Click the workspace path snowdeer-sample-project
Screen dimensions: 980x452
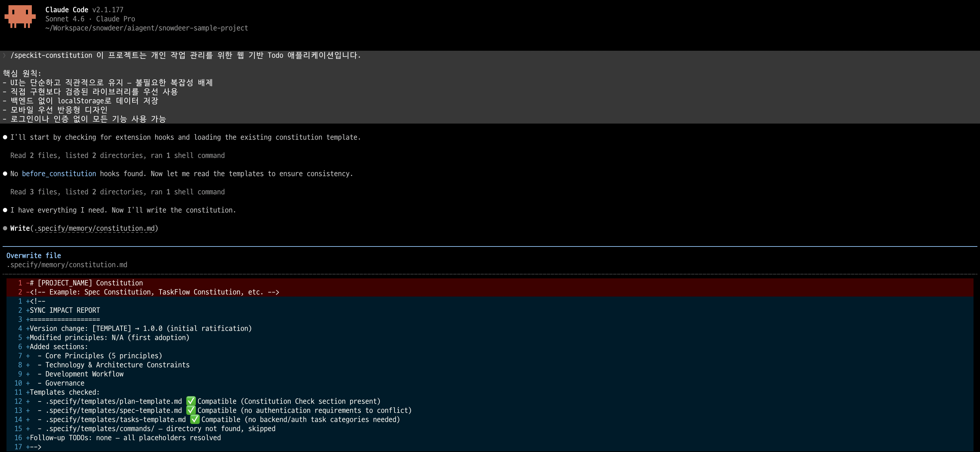pyautogui.click(x=147, y=28)
